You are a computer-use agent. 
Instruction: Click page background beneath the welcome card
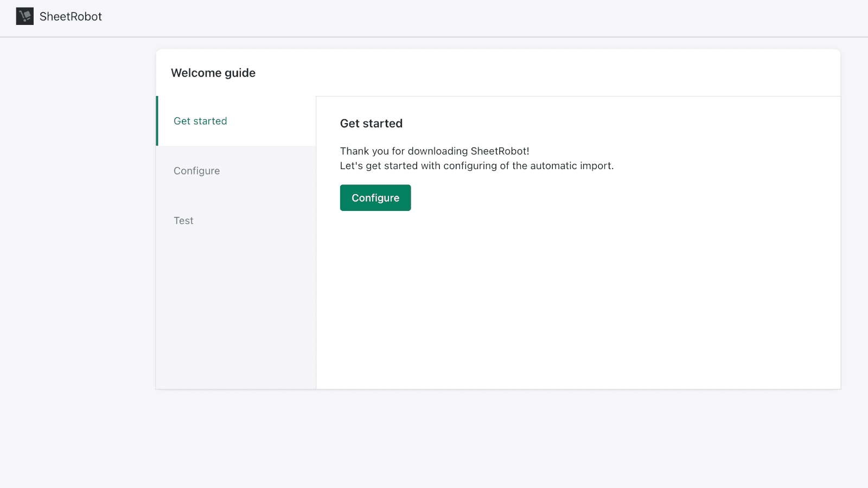pos(488,439)
